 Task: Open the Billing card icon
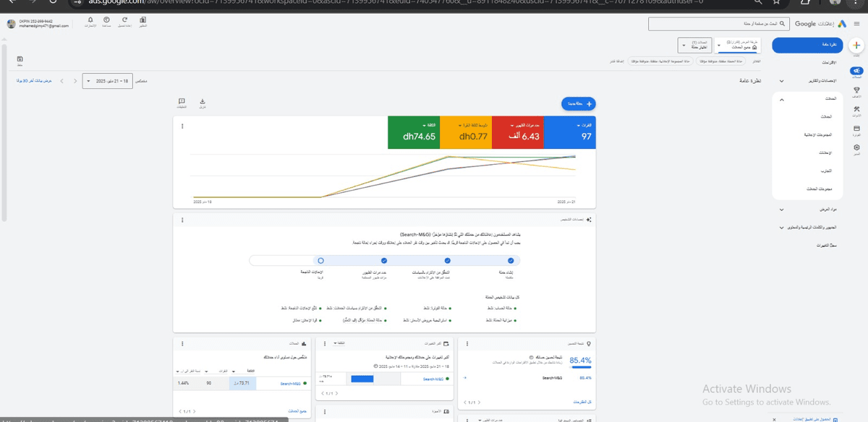coord(856,128)
